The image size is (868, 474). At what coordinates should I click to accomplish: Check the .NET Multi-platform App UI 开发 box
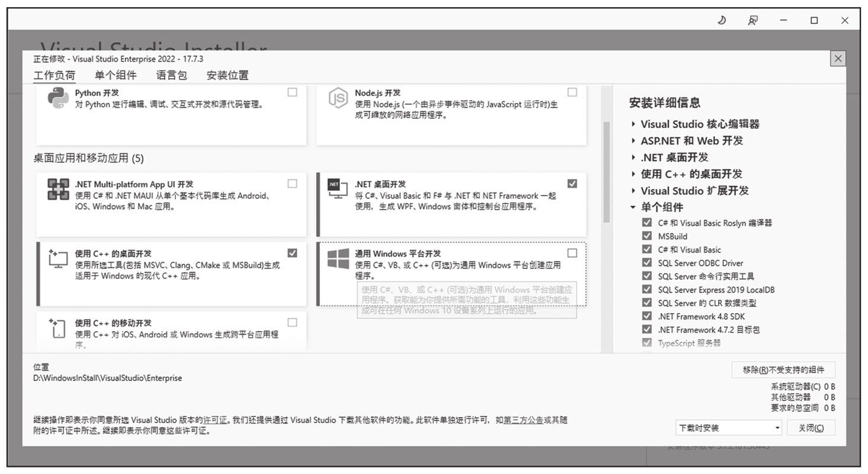(292, 184)
